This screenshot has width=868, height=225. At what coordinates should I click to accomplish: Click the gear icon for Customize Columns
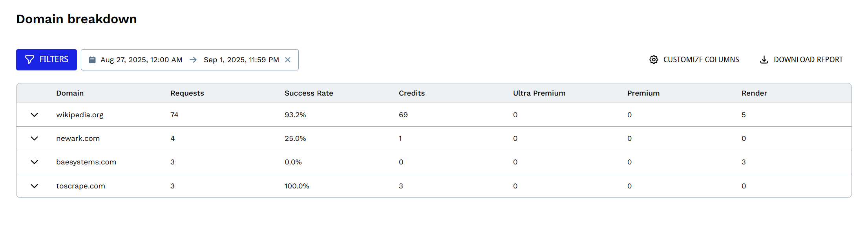[x=654, y=60]
